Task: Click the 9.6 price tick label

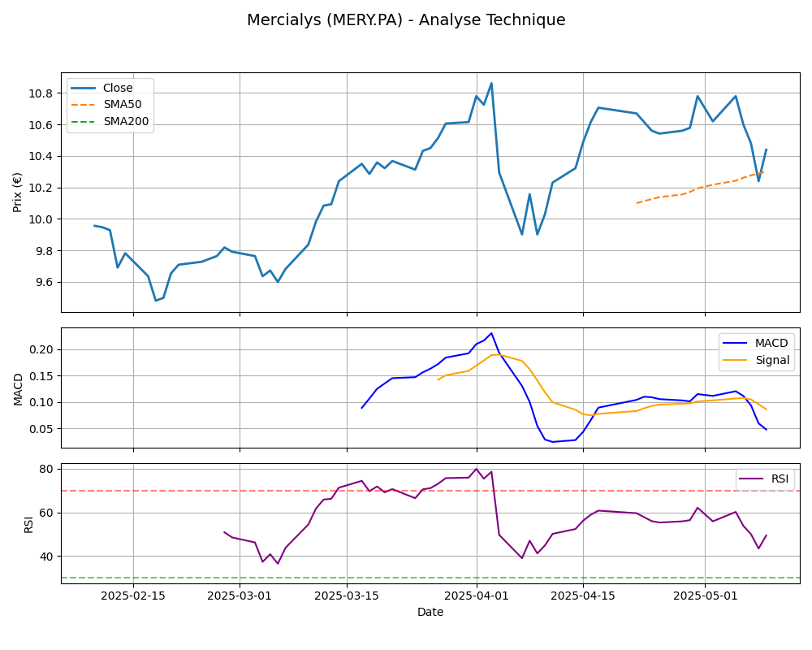Action: pos(44,283)
